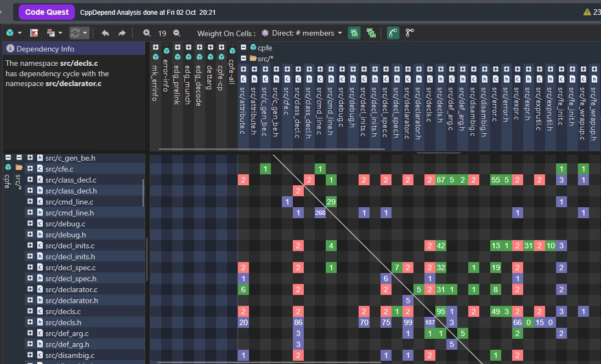Select the src/def_arg.h row

[85, 344]
